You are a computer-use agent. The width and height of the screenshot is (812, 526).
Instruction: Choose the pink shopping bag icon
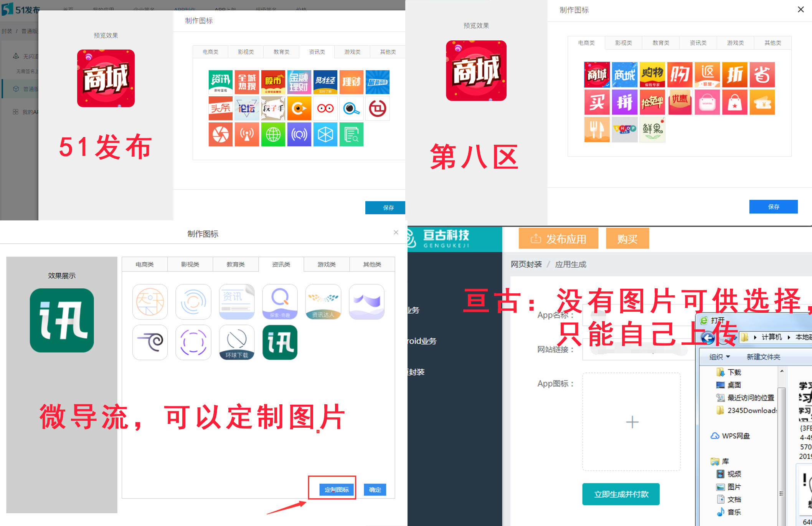707,102
